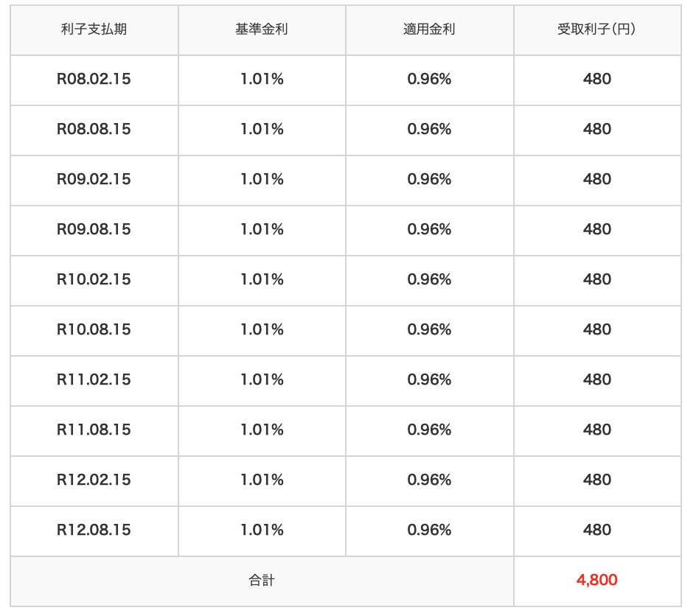The width and height of the screenshot is (696, 616).
Task: Click 480 interest in R10.02.15 row
Action: (596, 279)
